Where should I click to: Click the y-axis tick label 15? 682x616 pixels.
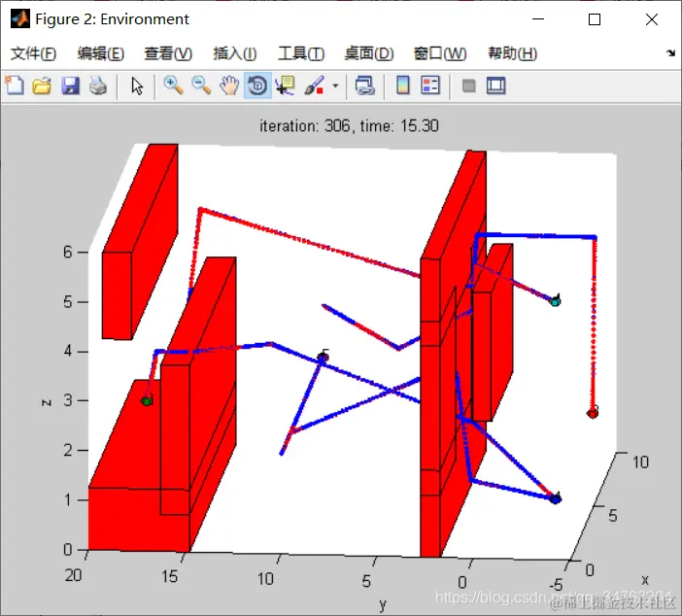click(169, 577)
